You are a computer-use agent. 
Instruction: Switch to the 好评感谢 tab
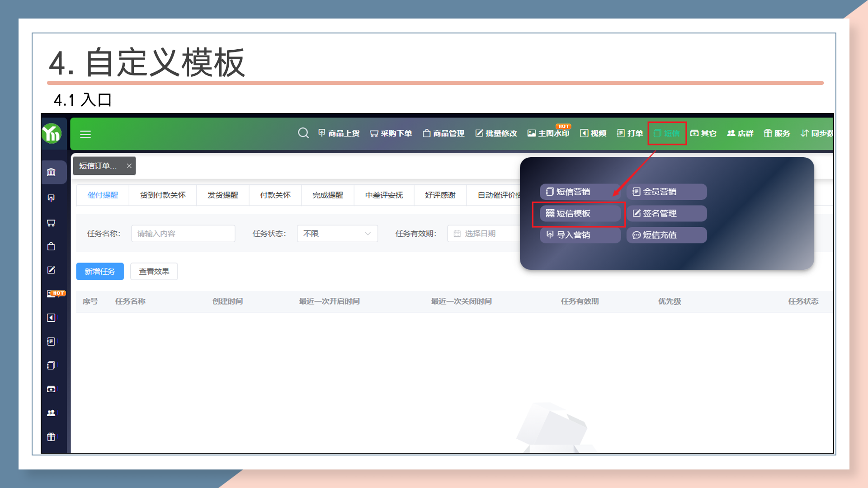tap(440, 195)
